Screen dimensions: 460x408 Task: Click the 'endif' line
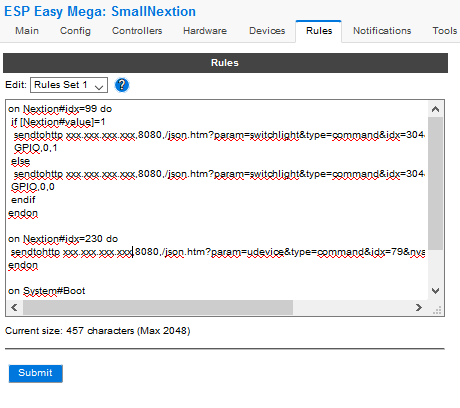[x=23, y=200]
